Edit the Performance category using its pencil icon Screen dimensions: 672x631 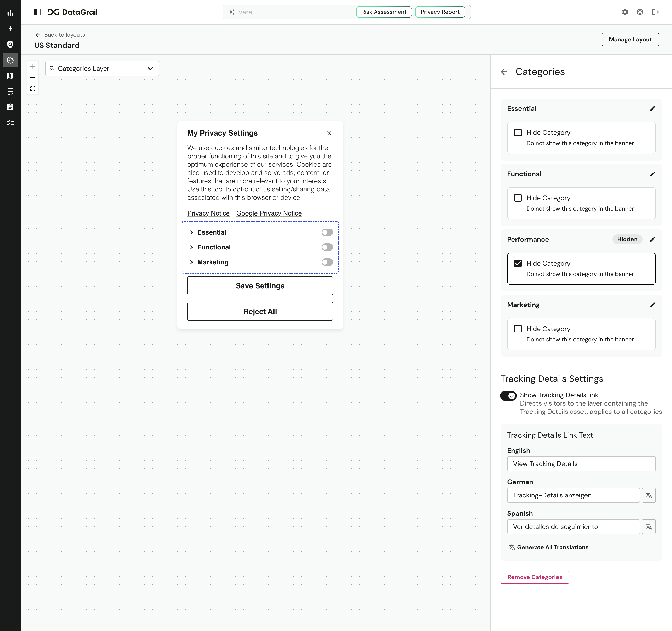[x=652, y=239]
